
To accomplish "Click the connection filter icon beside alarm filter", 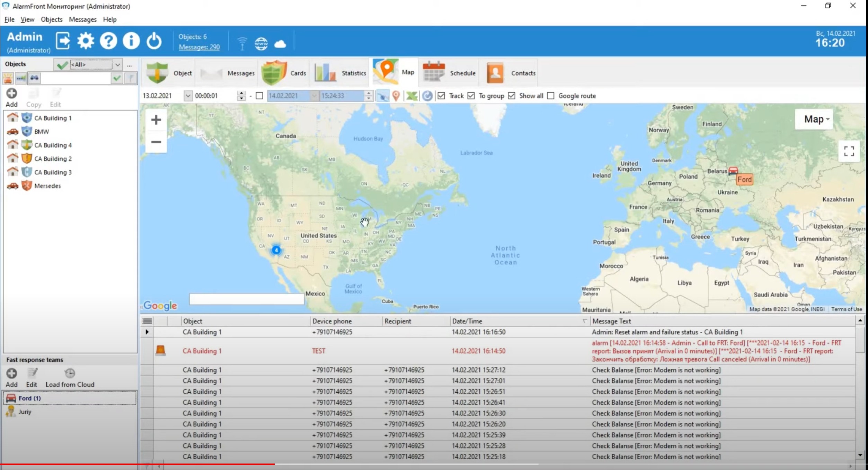I will pos(21,78).
